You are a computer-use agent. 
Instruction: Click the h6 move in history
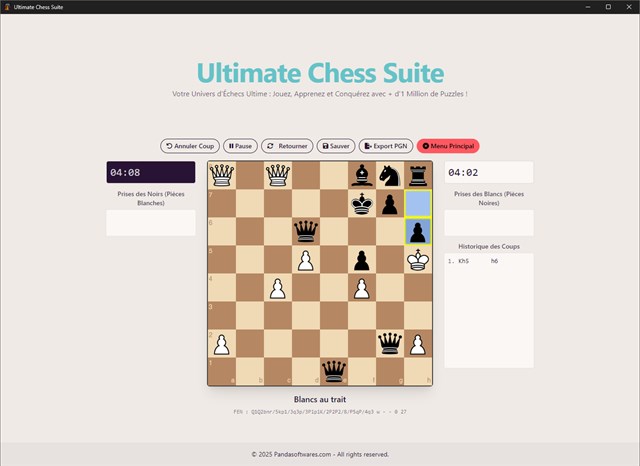(494, 261)
